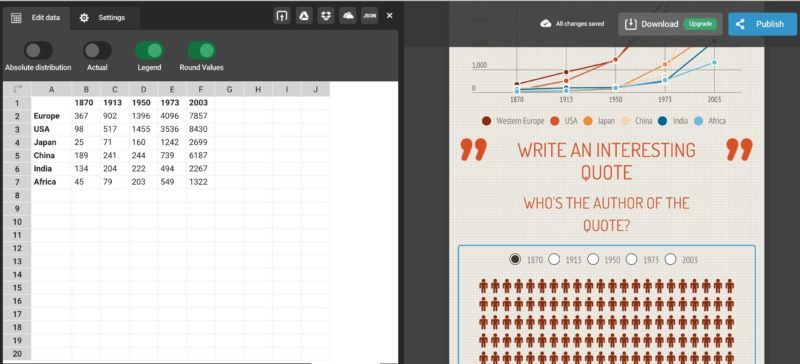
Task: Select the 2003 radio button
Action: (670, 259)
